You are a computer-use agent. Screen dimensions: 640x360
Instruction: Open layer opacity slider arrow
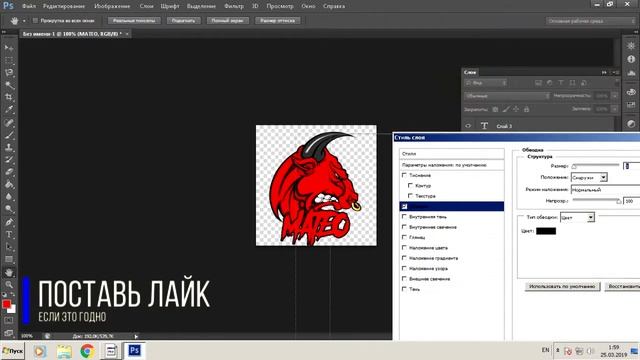[614, 96]
